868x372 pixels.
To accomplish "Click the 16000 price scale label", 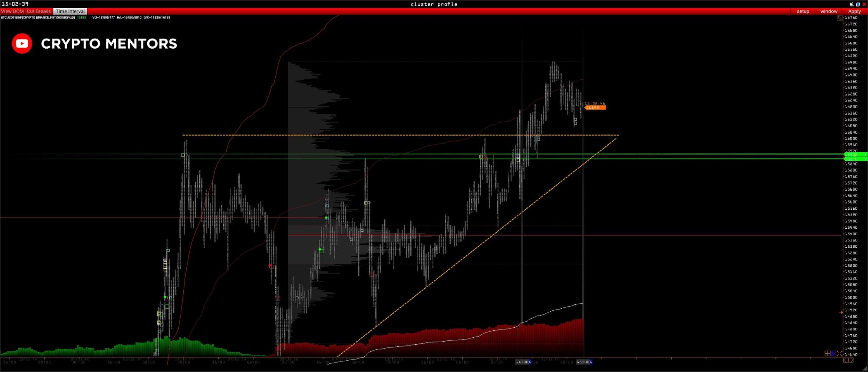I will [851, 138].
